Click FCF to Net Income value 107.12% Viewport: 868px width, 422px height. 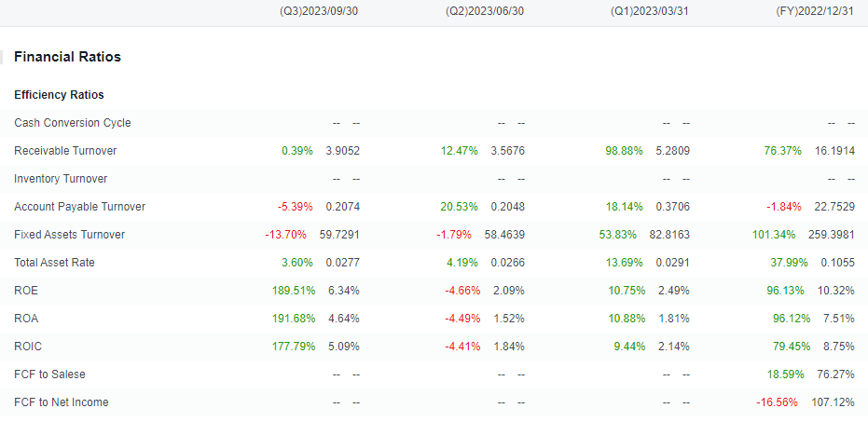[x=834, y=402]
